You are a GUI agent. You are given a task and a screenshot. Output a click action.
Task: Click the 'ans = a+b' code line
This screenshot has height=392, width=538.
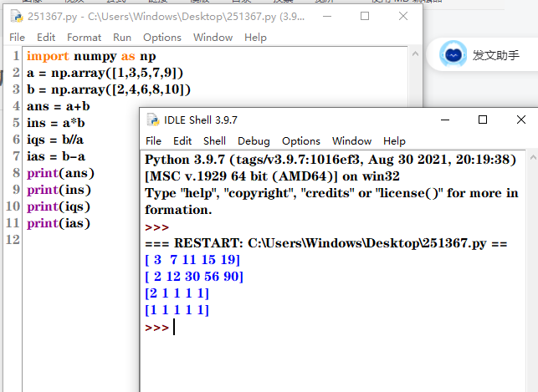(x=59, y=106)
